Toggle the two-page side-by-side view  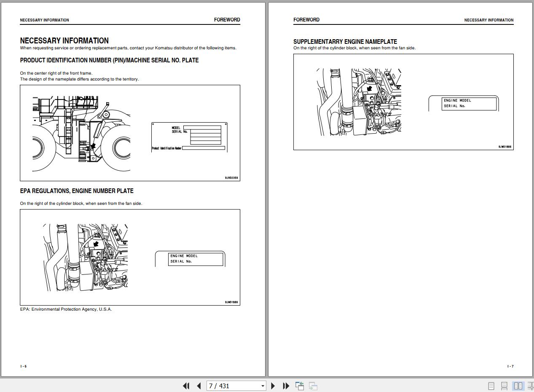tap(518, 386)
